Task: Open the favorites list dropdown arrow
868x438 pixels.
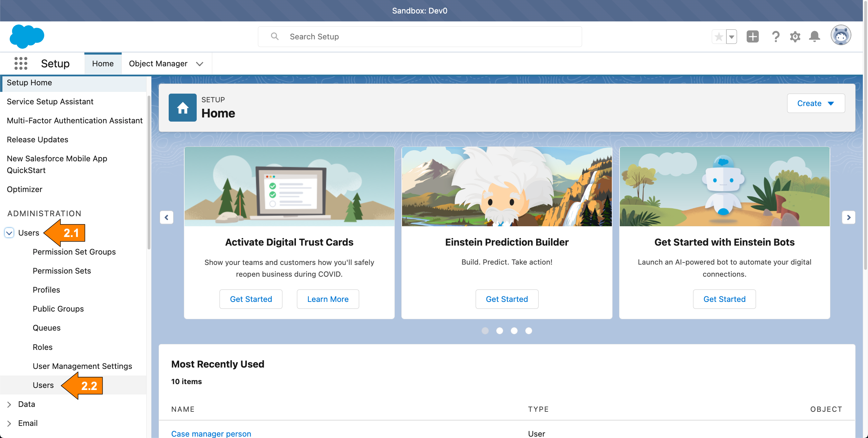Action: point(731,37)
